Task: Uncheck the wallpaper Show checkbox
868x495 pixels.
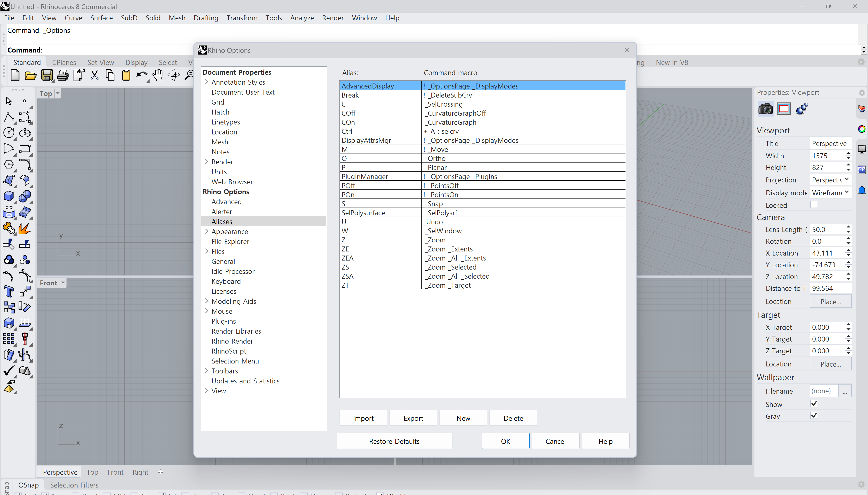Action: [x=814, y=404]
